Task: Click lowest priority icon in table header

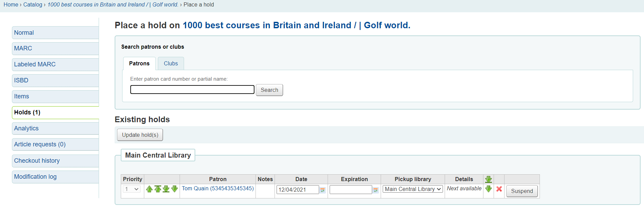Action: tap(489, 179)
